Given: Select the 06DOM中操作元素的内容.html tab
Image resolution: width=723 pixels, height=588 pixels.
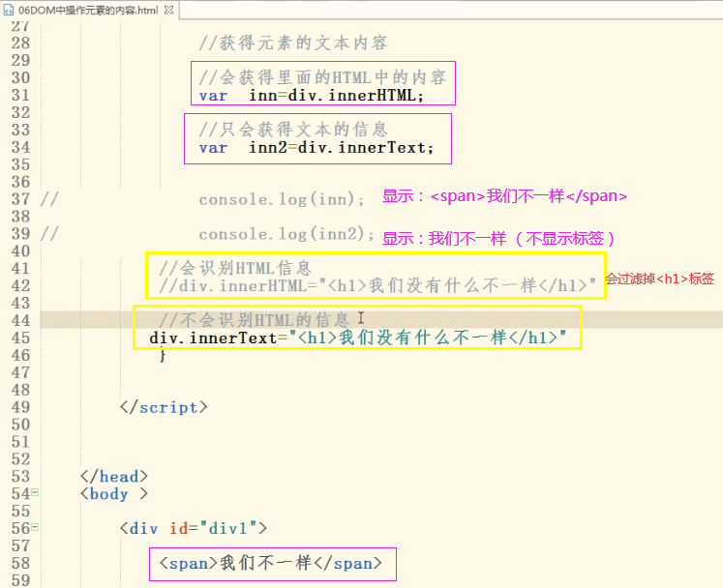Looking at the screenshot, I should [88, 10].
